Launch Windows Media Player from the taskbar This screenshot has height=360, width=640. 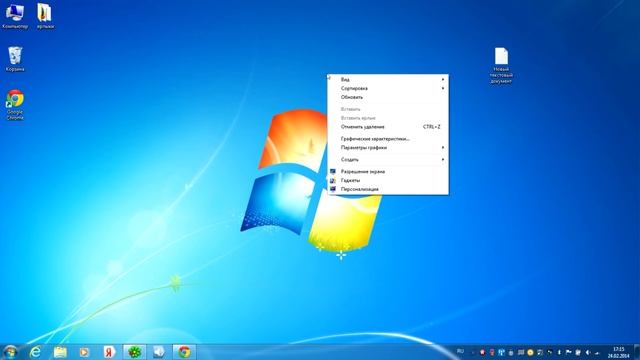pyautogui.click(x=84, y=352)
